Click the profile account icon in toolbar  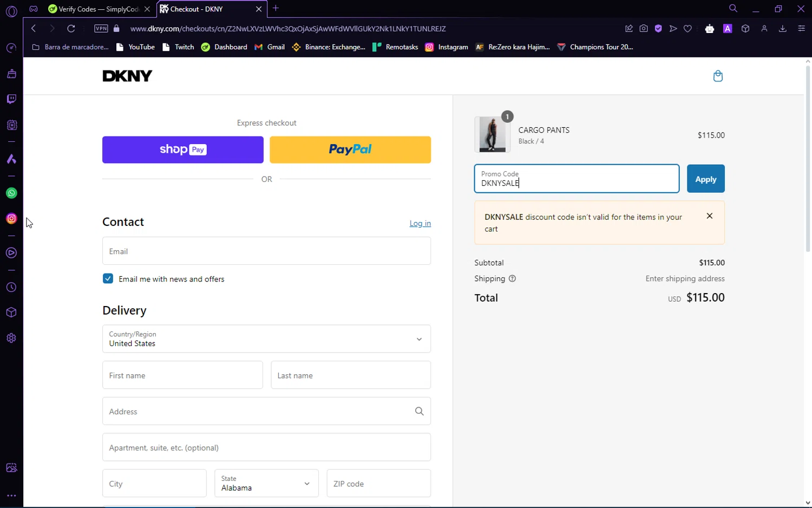pyautogui.click(x=764, y=29)
